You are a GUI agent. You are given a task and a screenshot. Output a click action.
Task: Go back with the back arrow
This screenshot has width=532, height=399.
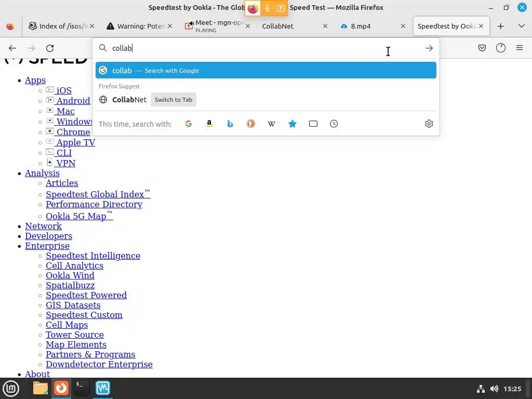12,48
